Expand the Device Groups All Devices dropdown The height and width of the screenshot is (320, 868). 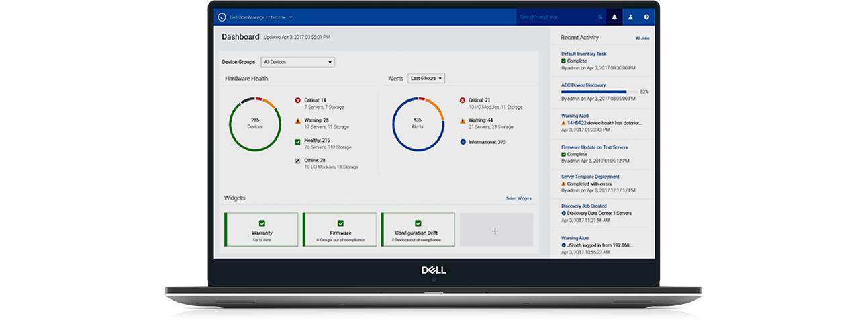[298, 62]
